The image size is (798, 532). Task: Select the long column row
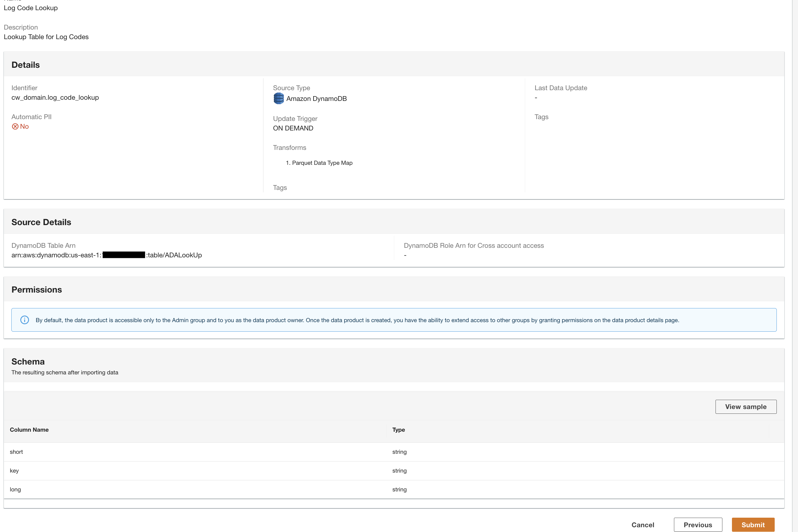pyautogui.click(x=15, y=489)
